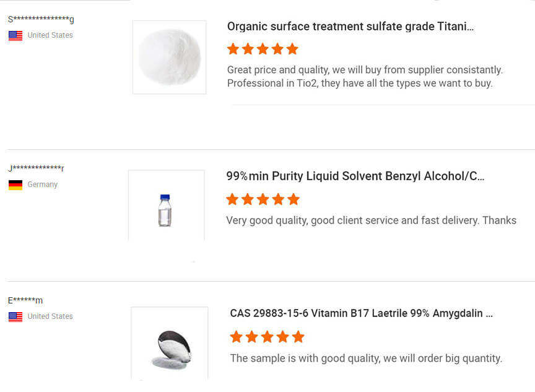The width and height of the screenshot is (535, 392).
Task: Click the star rating for the Titanium product
Action: [263, 49]
